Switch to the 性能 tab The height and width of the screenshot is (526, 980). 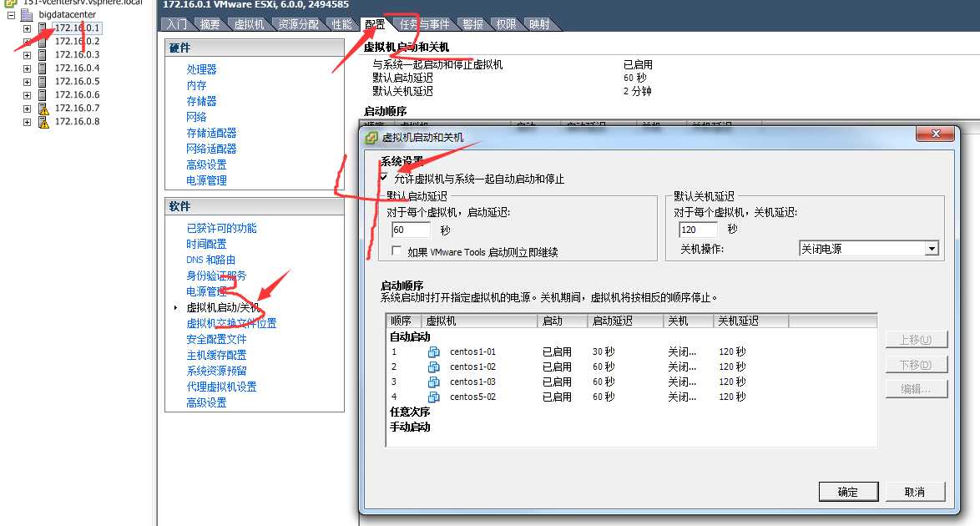click(x=342, y=24)
